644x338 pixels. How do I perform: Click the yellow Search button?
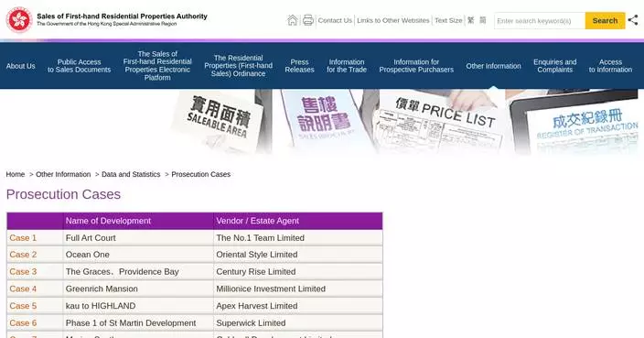(x=605, y=20)
